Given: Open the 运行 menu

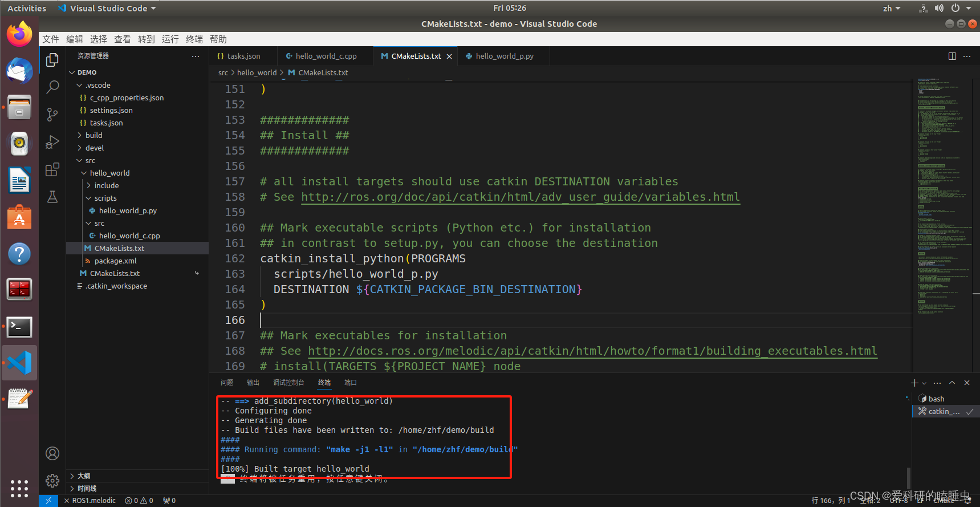Looking at the screenshot, I should click(x=170, y=39).
